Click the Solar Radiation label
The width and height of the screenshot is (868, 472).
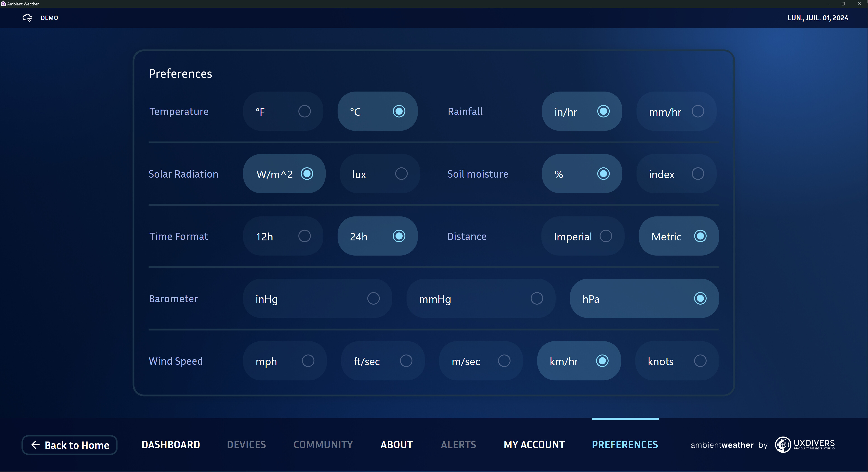(184, 174)
